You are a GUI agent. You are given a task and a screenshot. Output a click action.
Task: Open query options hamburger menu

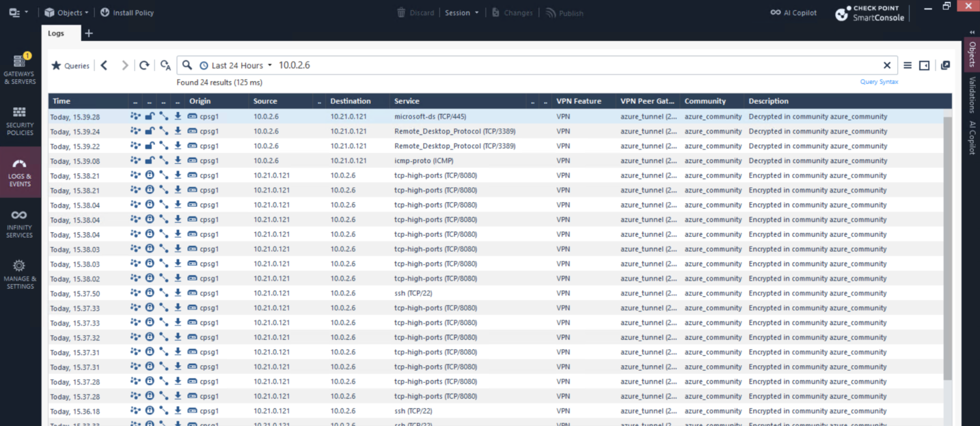(x=908, y=66)
